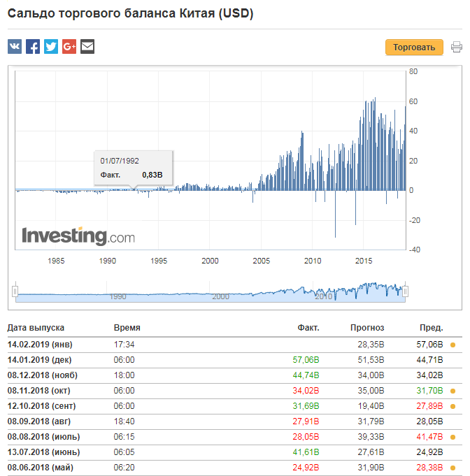Screen dimensions: 470x476
Task: Click orange revision dot on 08.11.2018 row
Action: pyautogui.click(x=453, y=391)
